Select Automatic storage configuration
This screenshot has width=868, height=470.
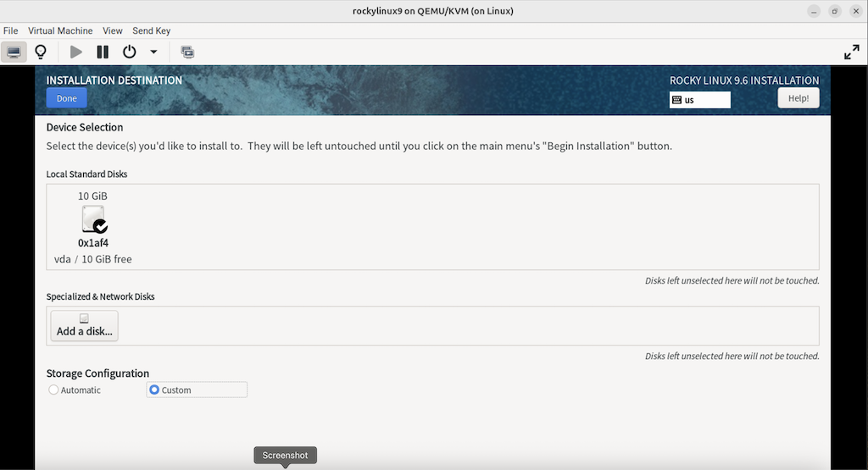pyautogui.click(x=75, y=390)
